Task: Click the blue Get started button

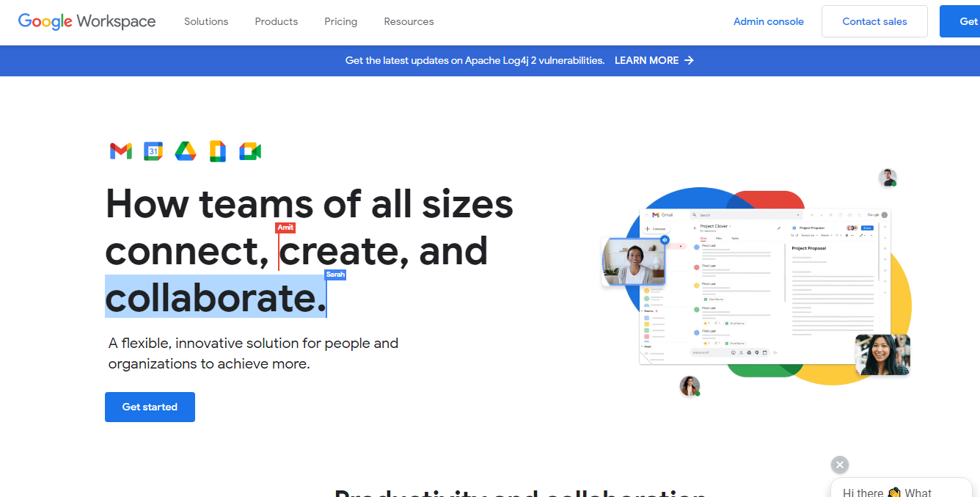Action: pyautogui.click(x=150, y=407)
